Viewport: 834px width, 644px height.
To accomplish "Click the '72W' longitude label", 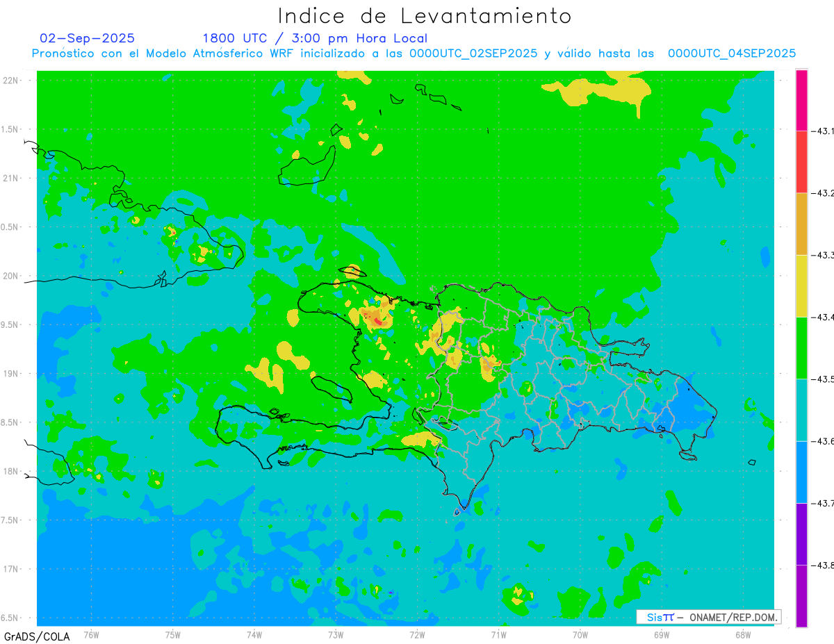I will [x=417, y=634].
